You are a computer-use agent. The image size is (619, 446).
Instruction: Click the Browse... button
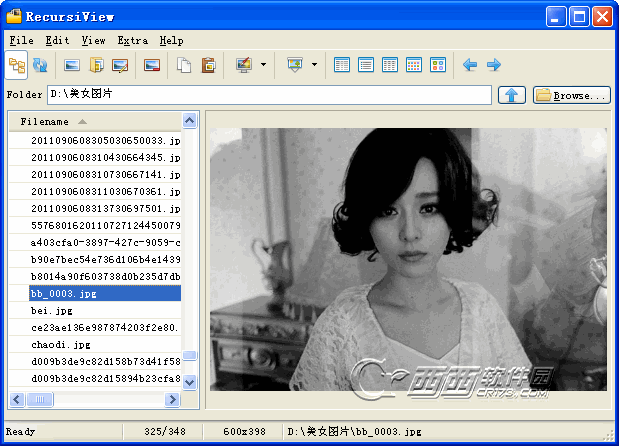click(x=572, y=95)
